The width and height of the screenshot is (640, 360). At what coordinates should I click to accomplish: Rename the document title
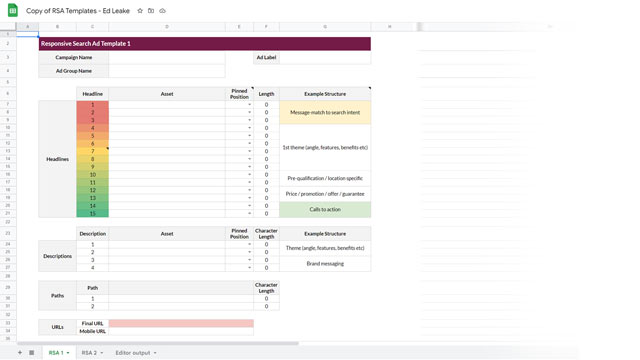78,11
